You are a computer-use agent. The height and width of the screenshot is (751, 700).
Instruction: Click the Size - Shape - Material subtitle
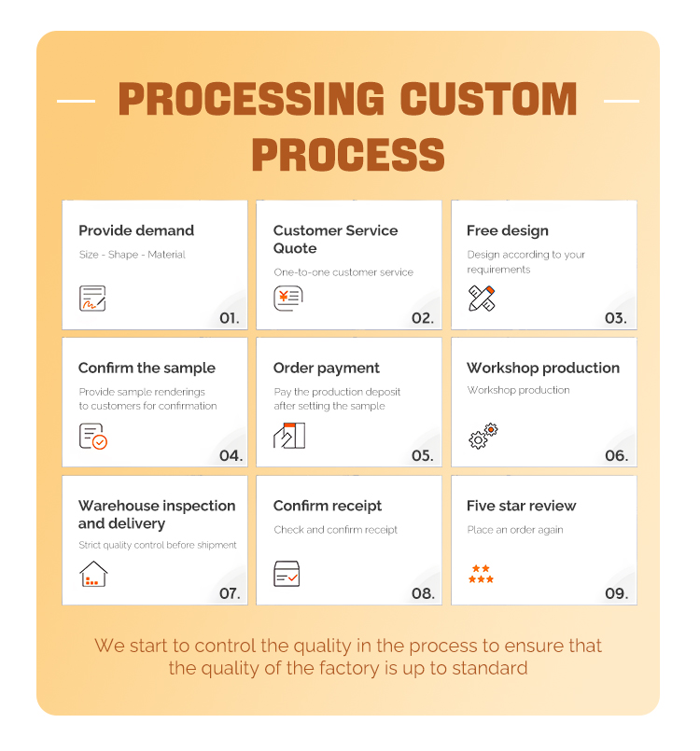132,255
